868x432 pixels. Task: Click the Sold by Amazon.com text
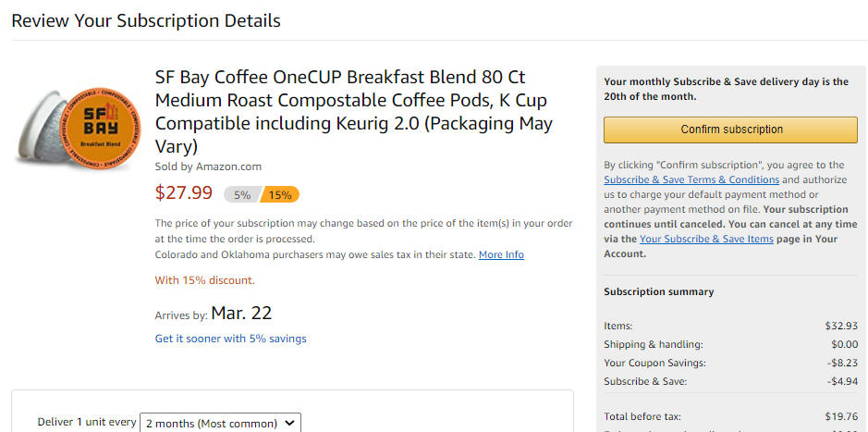tap(208, 167)
